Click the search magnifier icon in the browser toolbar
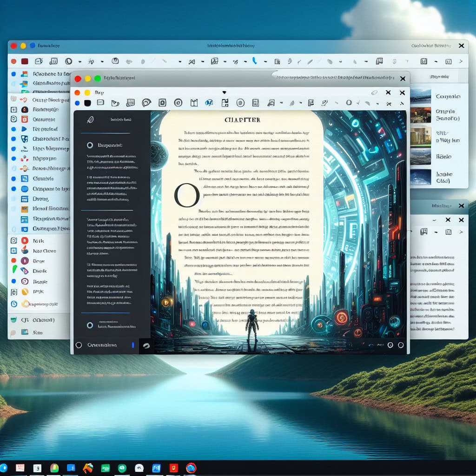476x476 pixels. tap(68, 61)
